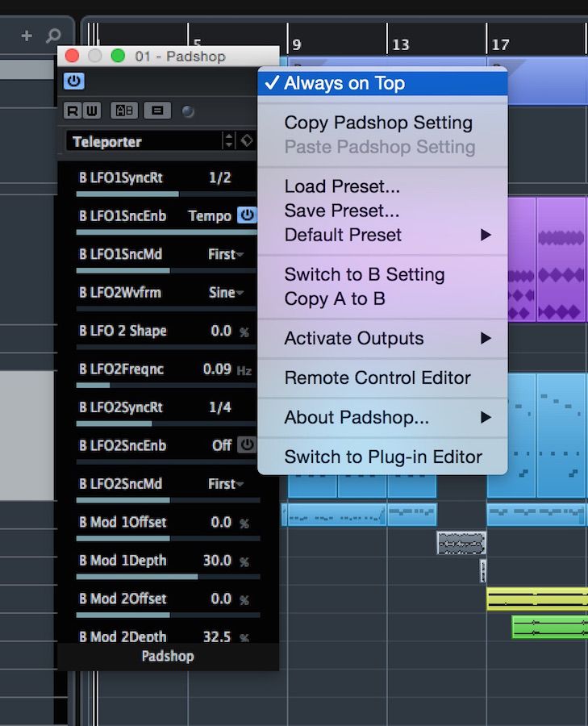Open the preset browser diamond icon
The image size is (588, 726).
(x=246, y=140)
